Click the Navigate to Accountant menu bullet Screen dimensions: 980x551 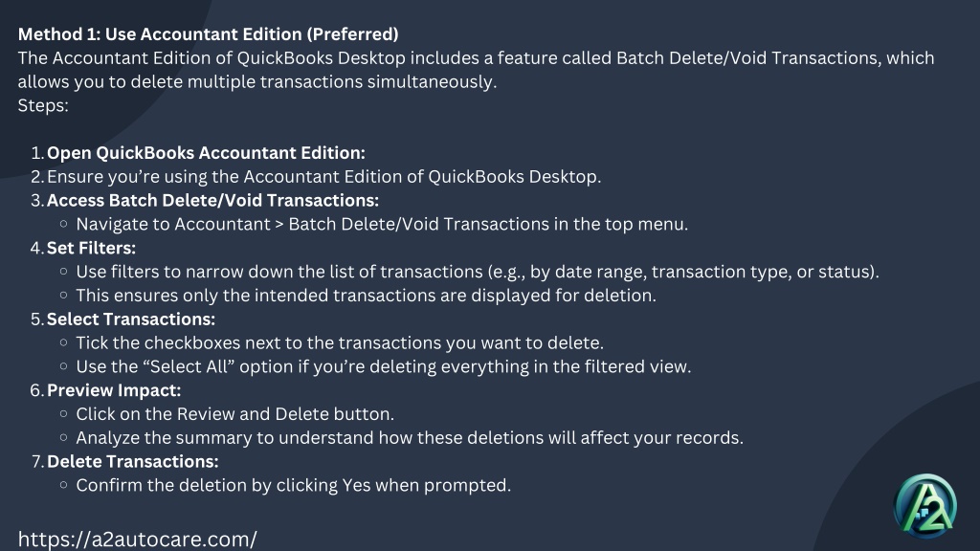(382, 224)
